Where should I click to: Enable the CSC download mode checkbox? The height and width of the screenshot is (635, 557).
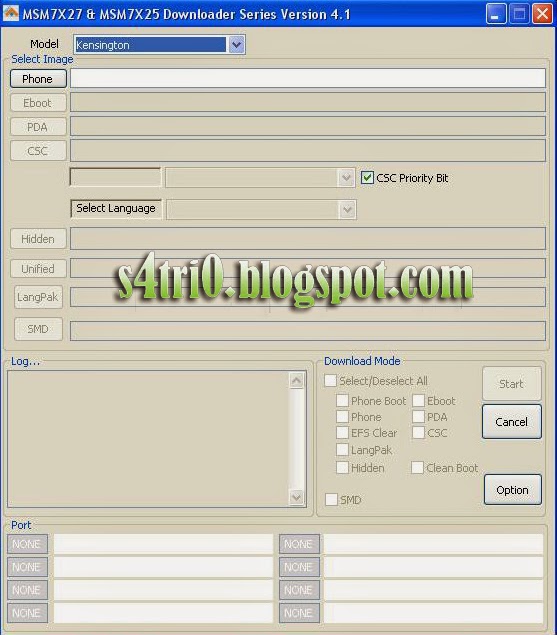click(x=418, y=433)
